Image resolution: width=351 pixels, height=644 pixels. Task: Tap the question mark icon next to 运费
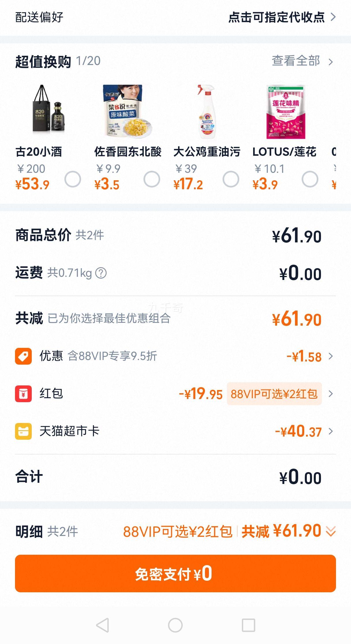coord(101,273)
